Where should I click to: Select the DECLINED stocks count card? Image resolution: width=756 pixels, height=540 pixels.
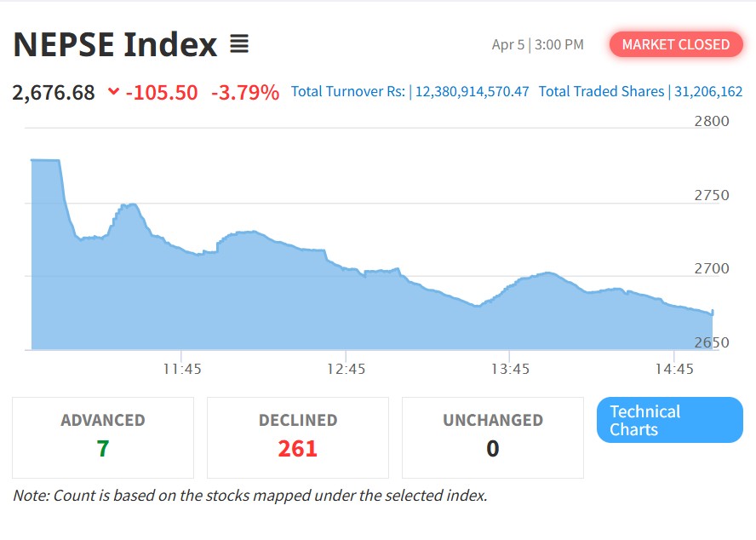[298, 437]
